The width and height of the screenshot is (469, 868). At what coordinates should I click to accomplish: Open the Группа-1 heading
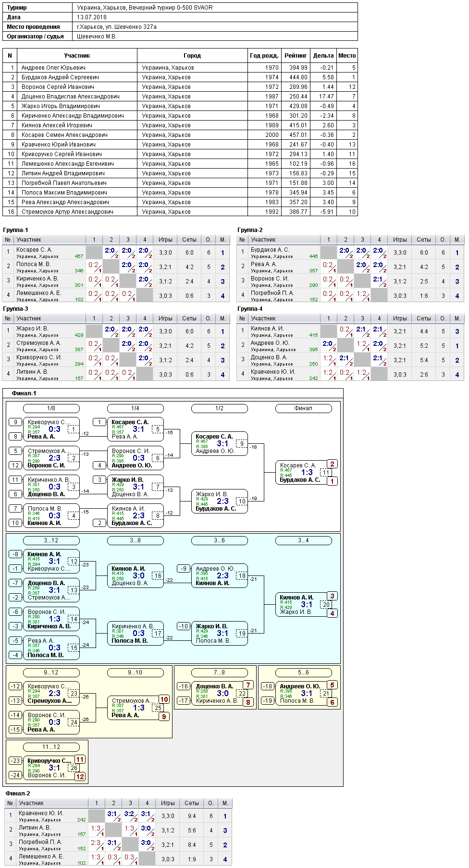15,230
